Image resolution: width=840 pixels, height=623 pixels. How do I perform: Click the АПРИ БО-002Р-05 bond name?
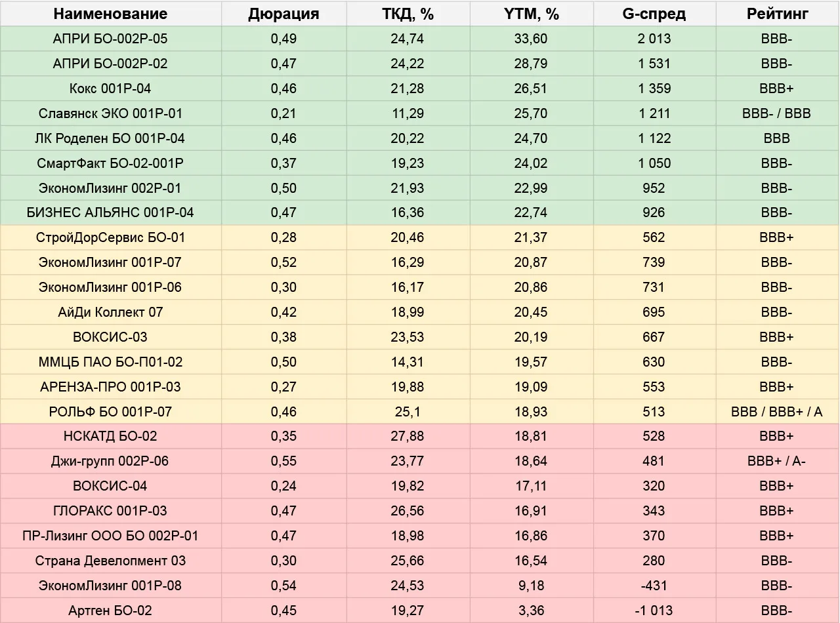click(x=110, y=39)
